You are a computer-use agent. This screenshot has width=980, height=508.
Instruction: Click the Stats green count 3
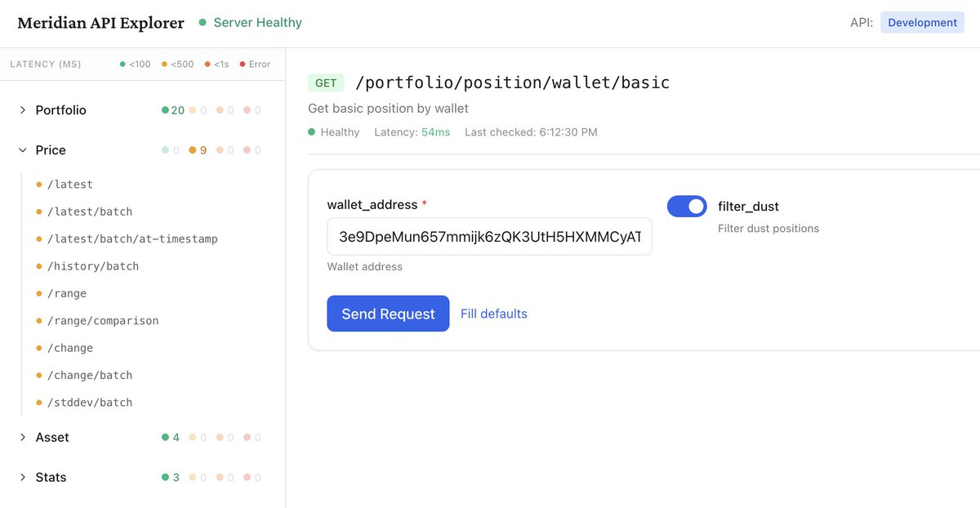[x=171, y=478]
